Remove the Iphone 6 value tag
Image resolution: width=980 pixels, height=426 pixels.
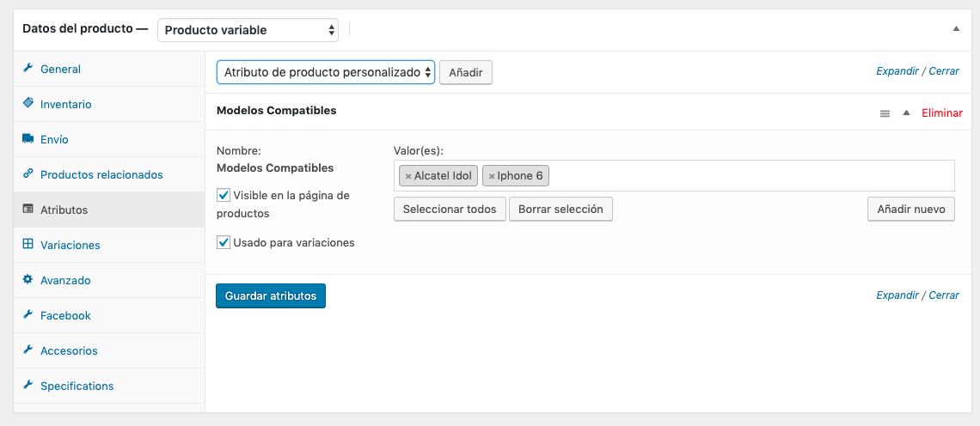click(491, 176)
